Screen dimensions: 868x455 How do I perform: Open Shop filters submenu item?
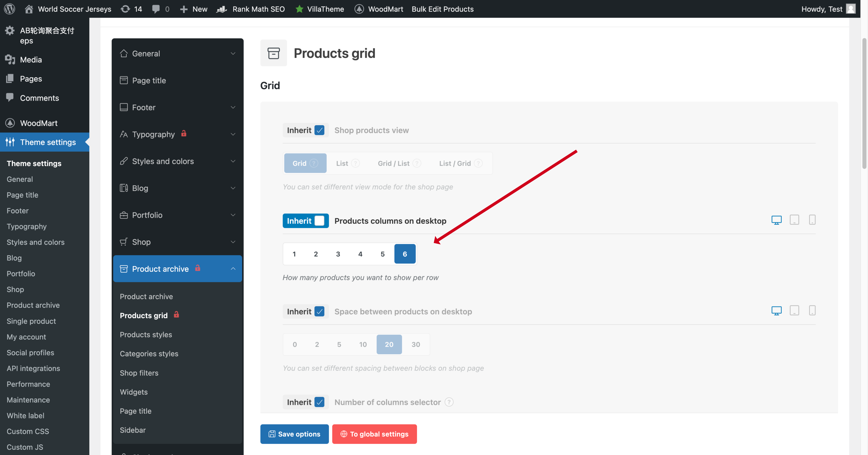point(139,373)
